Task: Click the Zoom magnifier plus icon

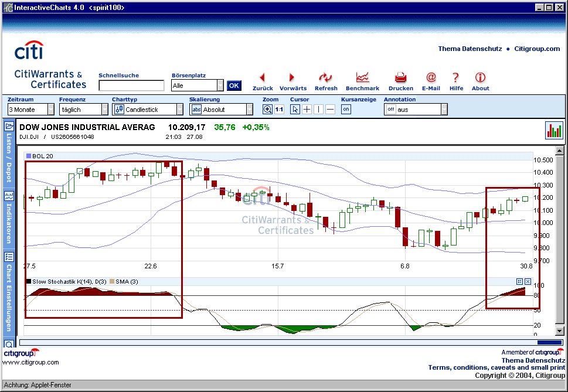Action: click(x=267, y=110)
